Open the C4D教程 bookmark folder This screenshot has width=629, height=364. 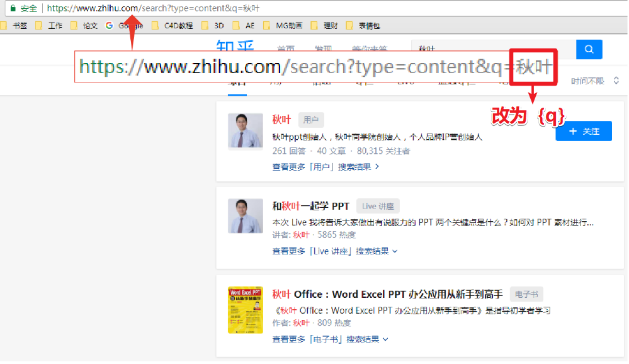[173, 26]
